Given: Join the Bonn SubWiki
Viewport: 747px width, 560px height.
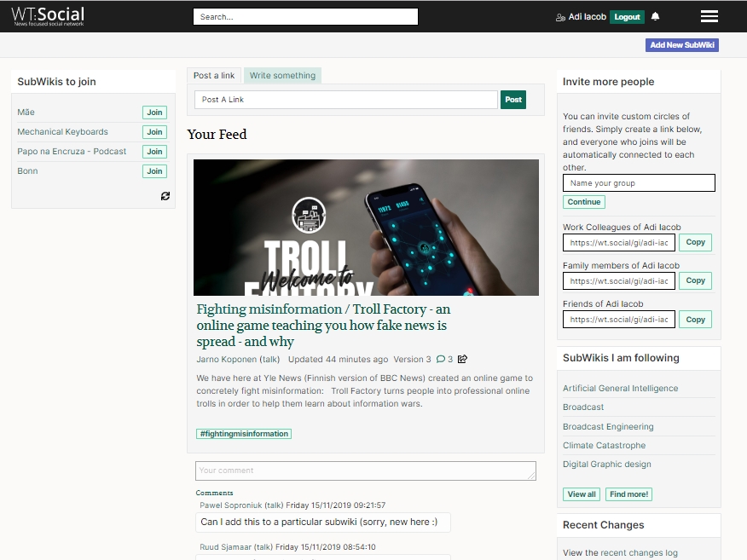Looking at the screenshot, I should [154, 171].
